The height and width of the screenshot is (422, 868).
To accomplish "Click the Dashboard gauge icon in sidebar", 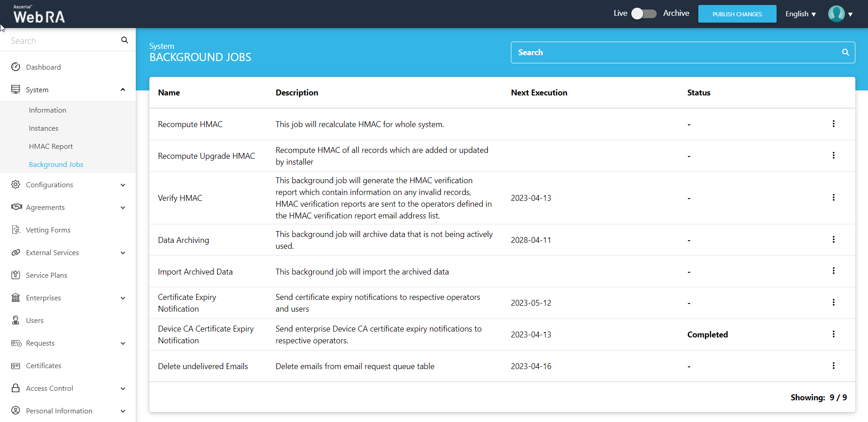I will [x=16, y=67].
